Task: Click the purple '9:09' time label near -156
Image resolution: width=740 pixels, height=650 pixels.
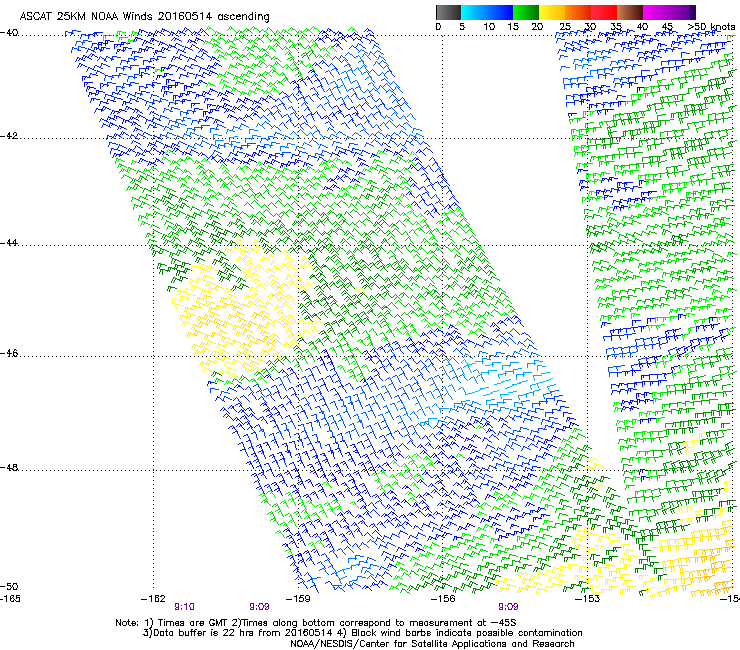Action: point(508,607)
